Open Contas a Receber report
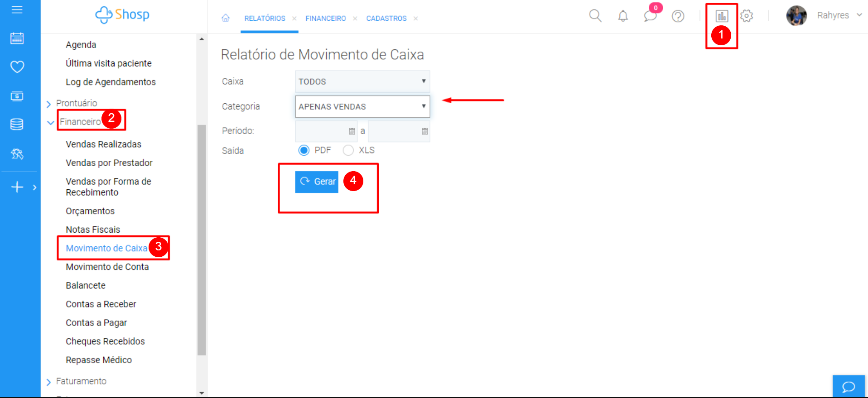 101,304
